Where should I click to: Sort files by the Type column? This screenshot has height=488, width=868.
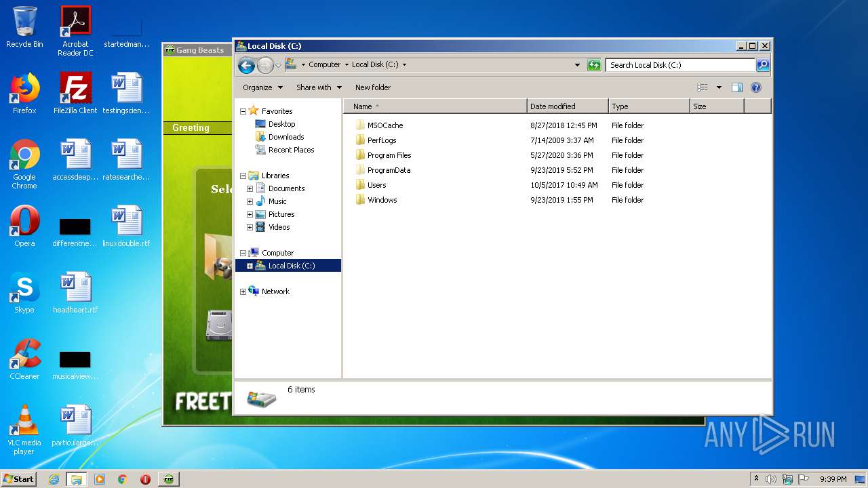[649, 106]
